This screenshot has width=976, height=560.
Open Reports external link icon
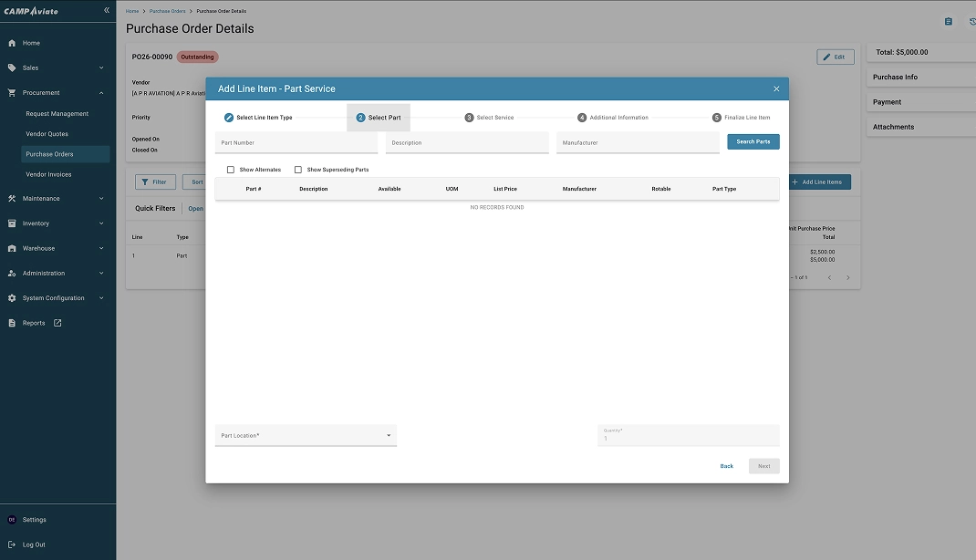(57, 323)
